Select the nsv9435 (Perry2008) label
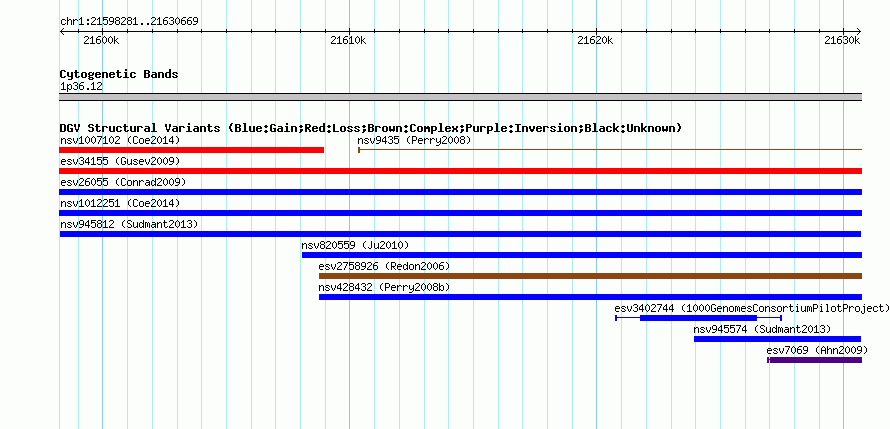This screenshot has height=429, width=890. [414, 140]
